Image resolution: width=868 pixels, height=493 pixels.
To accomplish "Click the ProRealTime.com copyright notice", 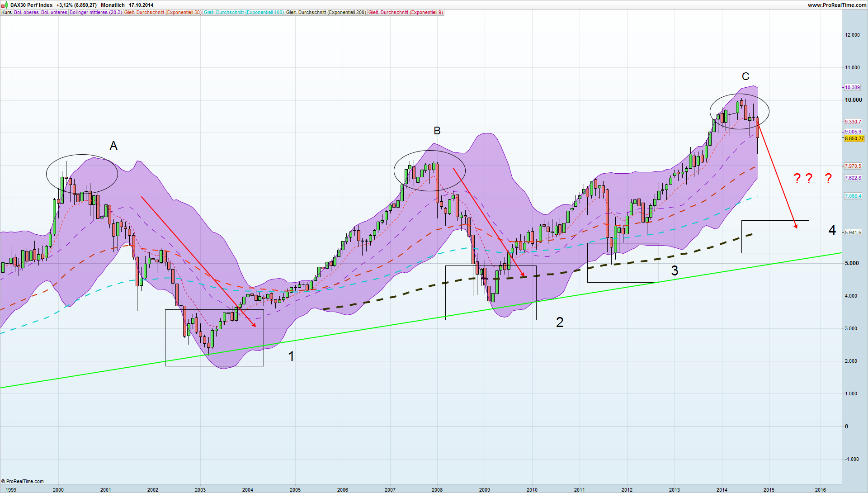I will point(23,481).
